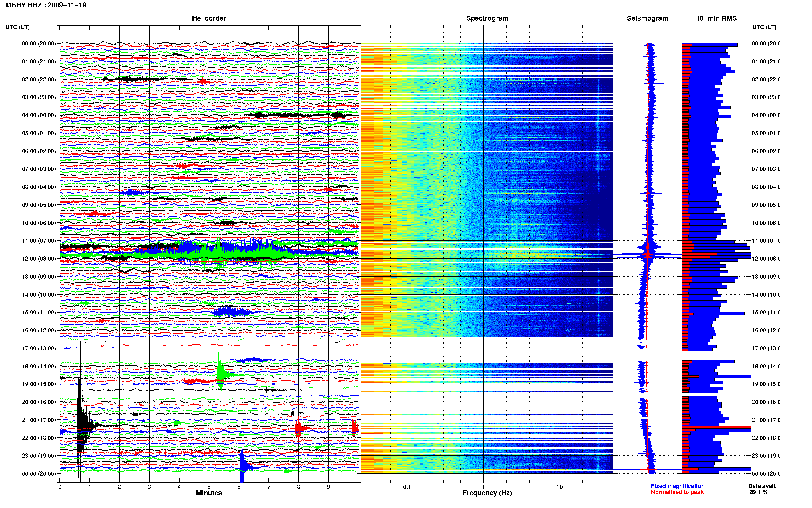Click left-axis label 10:00 (06:00)
This screenshot has width=812, height=508.
[x=39, y=223]
